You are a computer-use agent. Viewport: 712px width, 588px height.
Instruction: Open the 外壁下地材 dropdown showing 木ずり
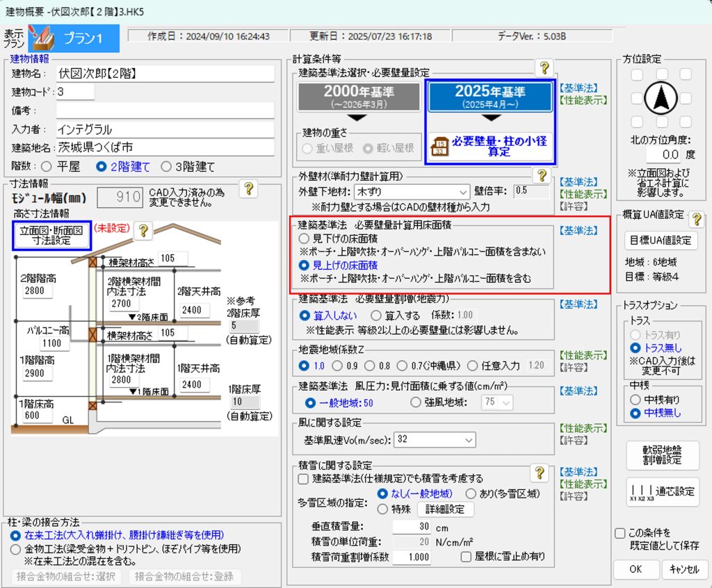(412, 192)
